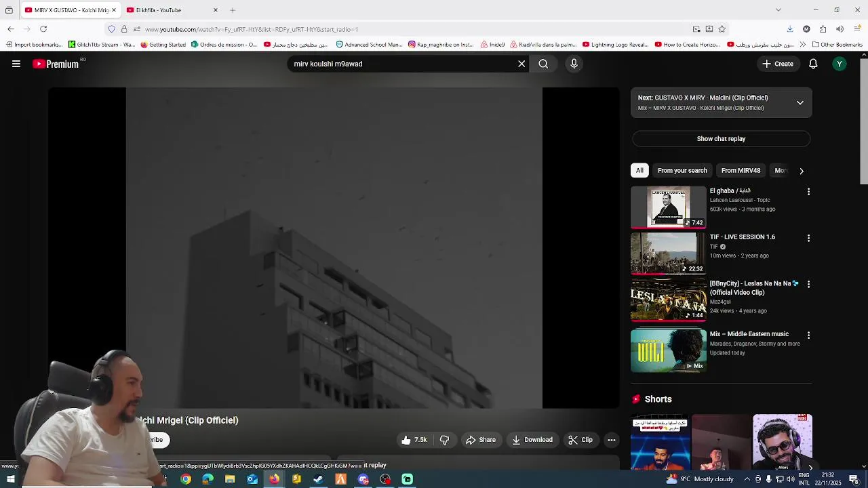Show hidden system tray icons
Screen dimensions: 868x488
pos(747,479)
